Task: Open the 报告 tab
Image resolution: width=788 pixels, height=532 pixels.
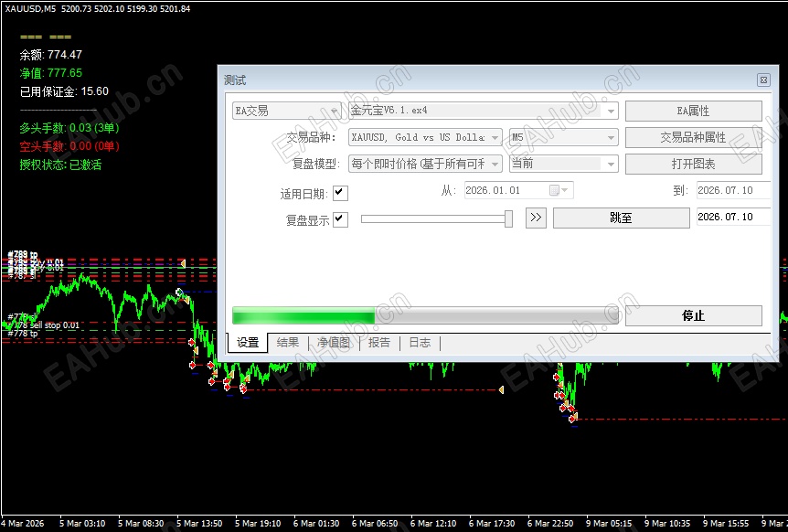Action: point(379,343)
